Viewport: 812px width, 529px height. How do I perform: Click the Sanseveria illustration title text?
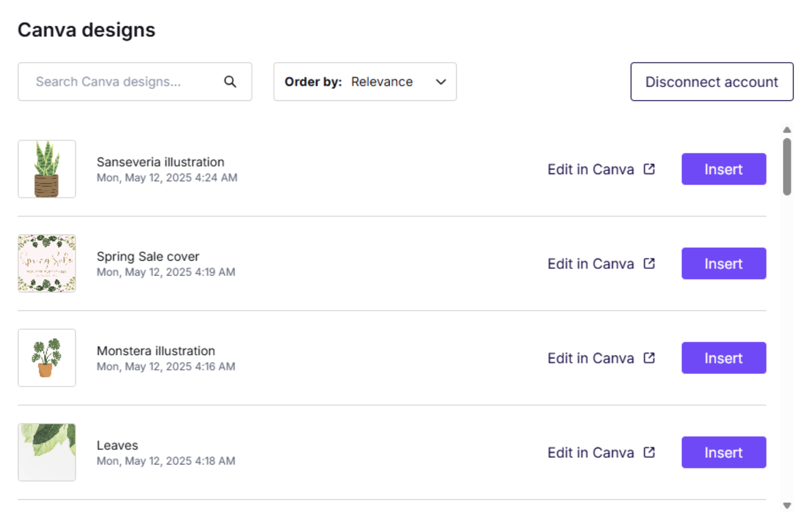point(160,162)
